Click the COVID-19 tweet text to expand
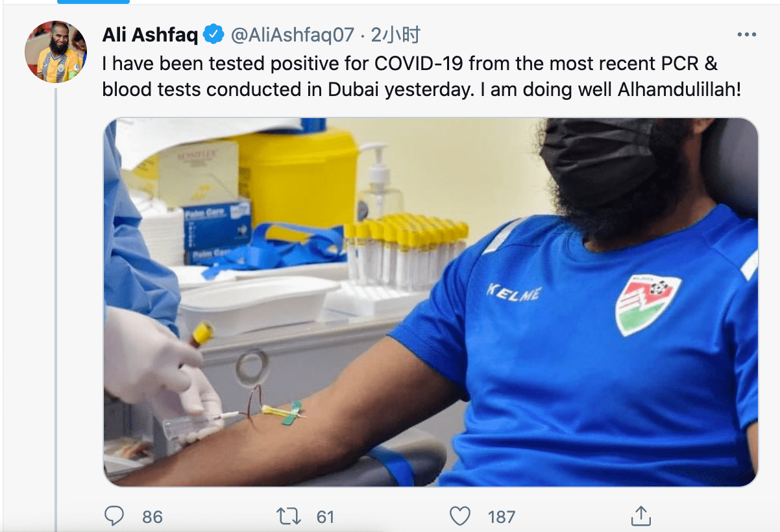 tap(421, 77)
